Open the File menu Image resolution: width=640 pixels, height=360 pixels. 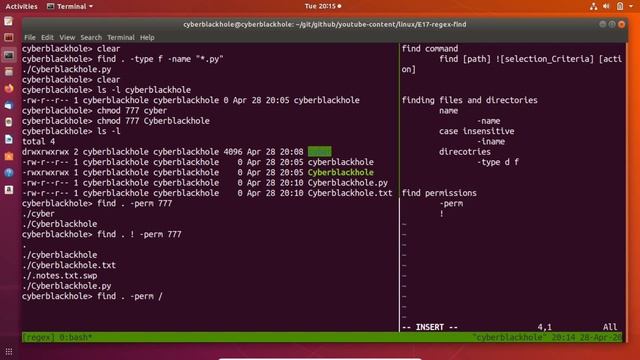point(30,37)
